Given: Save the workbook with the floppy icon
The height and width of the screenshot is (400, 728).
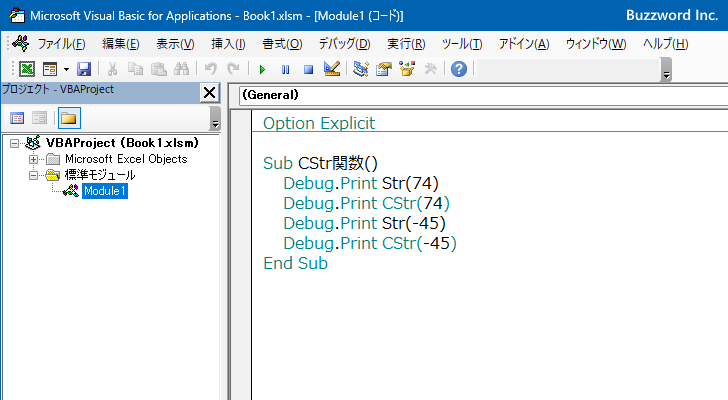Looking at the screenshot, I should pyautogui.click(x=84, y=69).
